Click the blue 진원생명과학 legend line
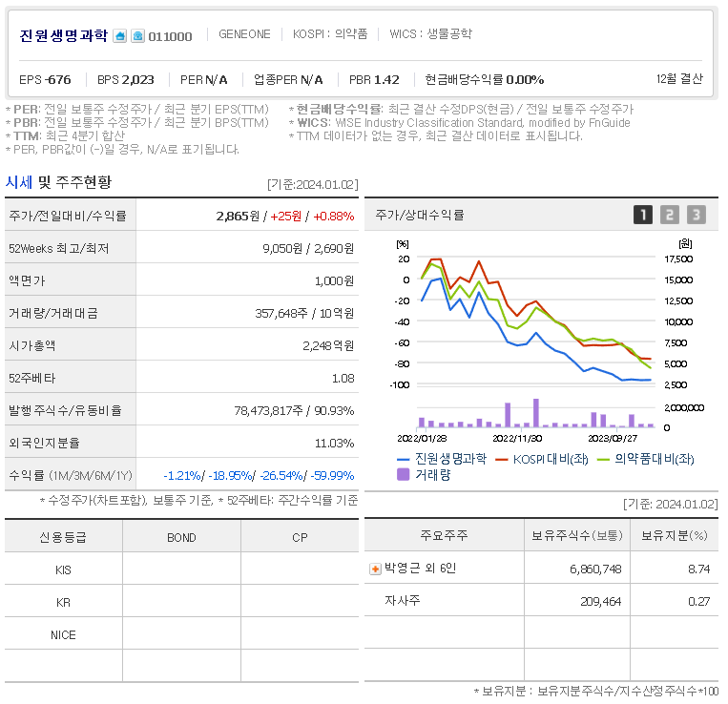Viewport: 728px width, 704px height. [403, 460]
